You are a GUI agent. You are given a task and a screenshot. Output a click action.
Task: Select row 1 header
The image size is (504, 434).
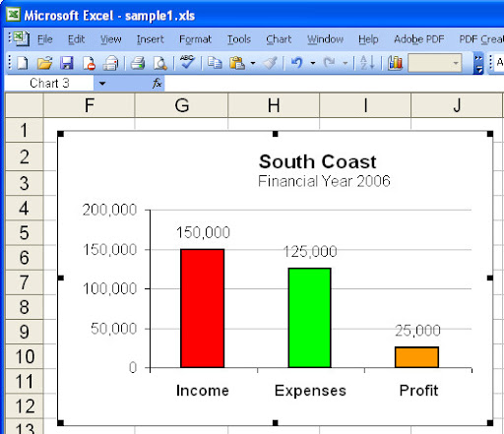[x=24, y=130]
